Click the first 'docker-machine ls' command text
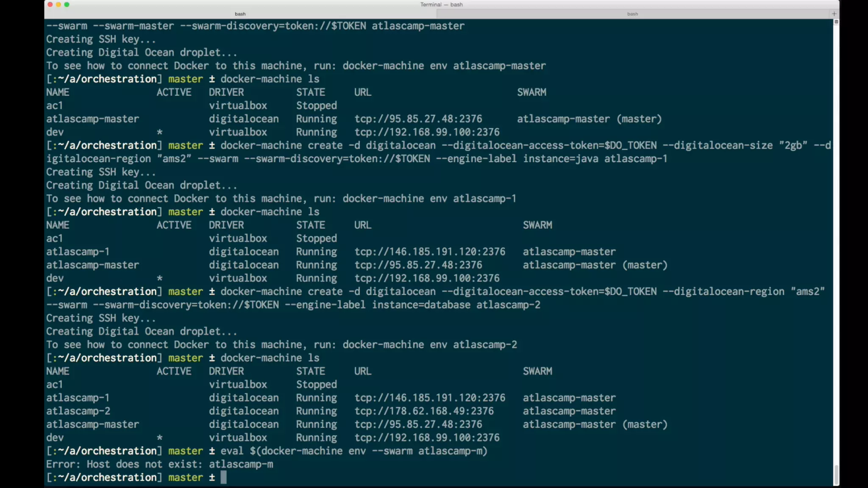Screen dimensions: 868x488 point(270,79)
